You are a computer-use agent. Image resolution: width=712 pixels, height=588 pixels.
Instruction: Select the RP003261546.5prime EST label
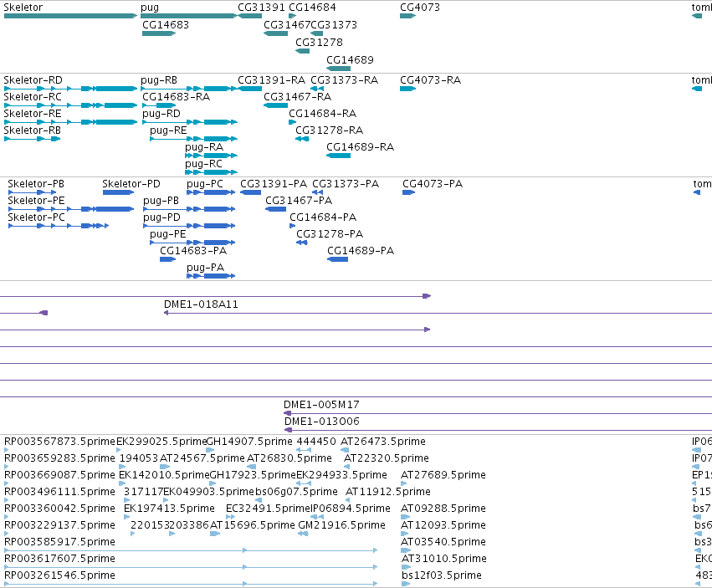(59, 575)
